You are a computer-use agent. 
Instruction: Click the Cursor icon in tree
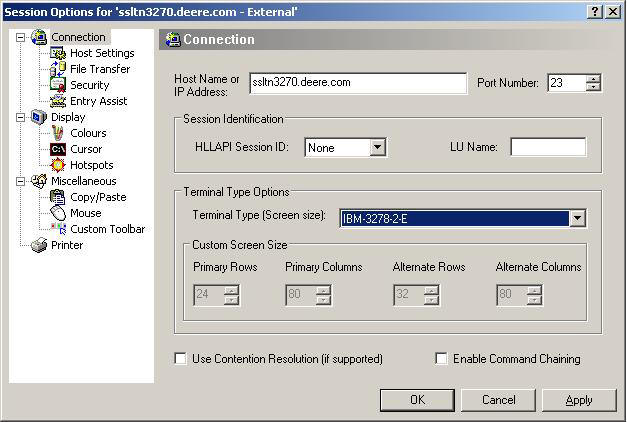point(58,149)
